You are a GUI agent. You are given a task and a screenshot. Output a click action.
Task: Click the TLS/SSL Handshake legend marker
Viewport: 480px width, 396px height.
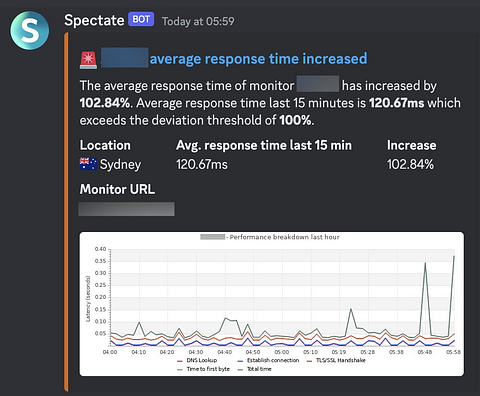(x=309, y=361)
